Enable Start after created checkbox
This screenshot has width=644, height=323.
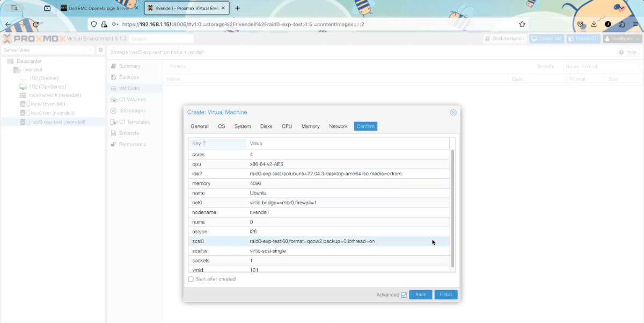(x=191, y=279)
